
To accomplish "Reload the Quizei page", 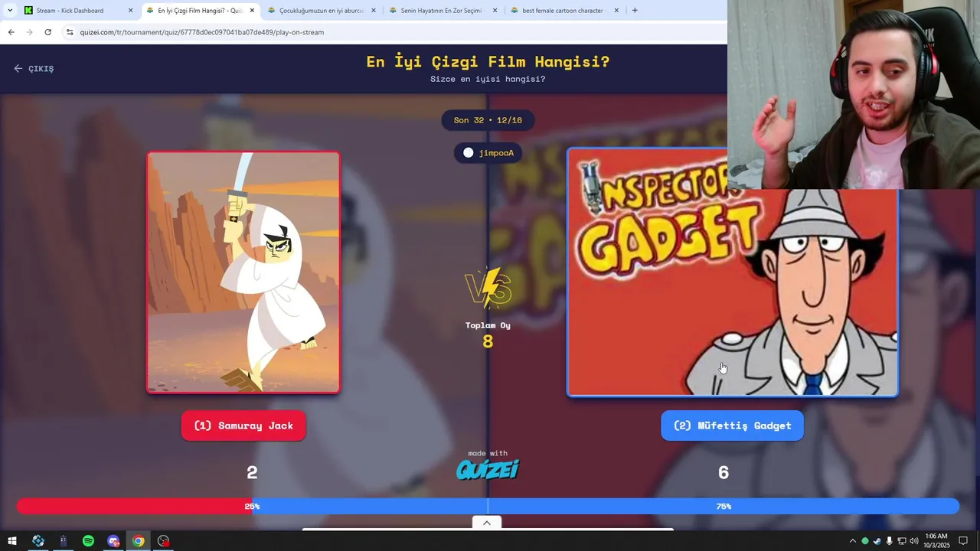I will [47, 32].
